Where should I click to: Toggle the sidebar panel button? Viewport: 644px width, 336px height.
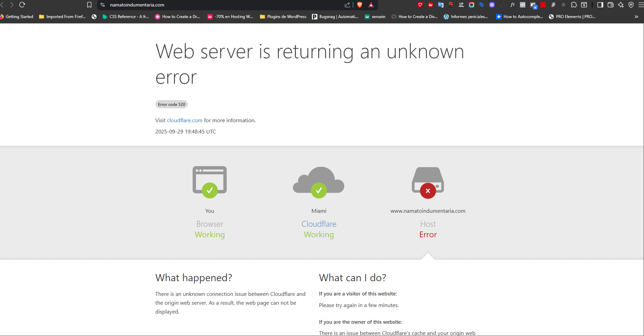click(600, 5)
